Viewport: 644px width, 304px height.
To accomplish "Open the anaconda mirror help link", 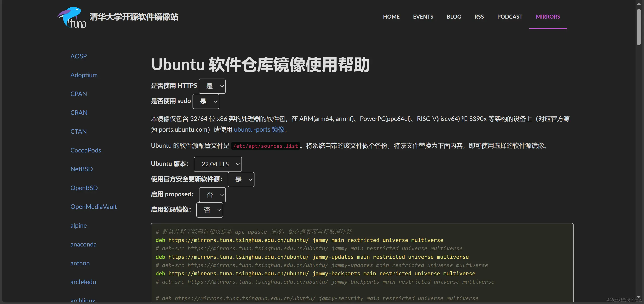I will (83, 244).
